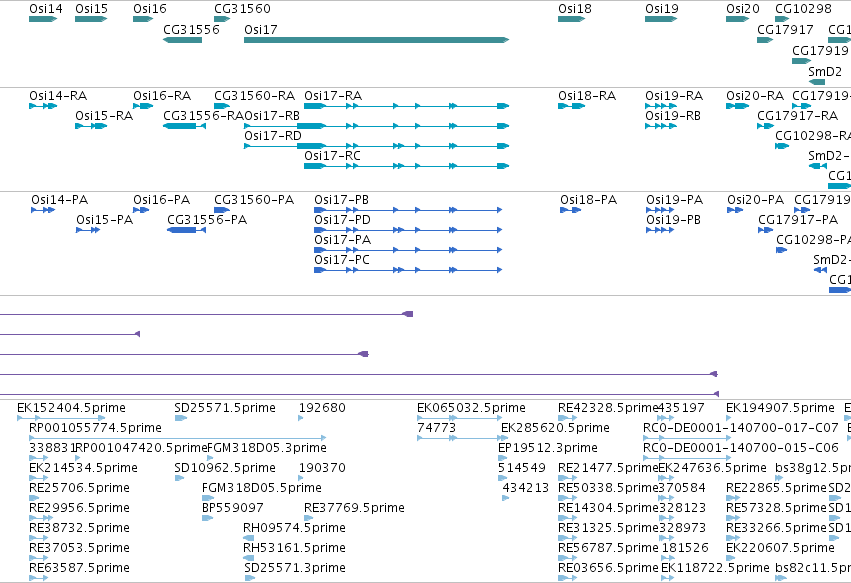851x583 pixels.
Task: Click the Osi19-PB protein label
Action: coord(674,220)
